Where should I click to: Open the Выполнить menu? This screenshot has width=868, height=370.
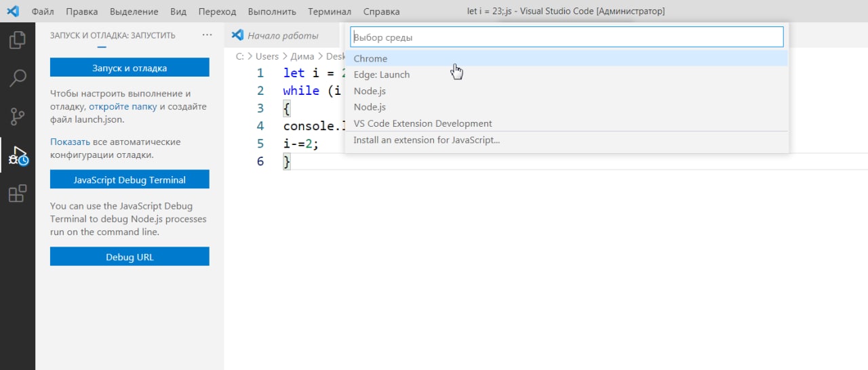click(272, 12)
